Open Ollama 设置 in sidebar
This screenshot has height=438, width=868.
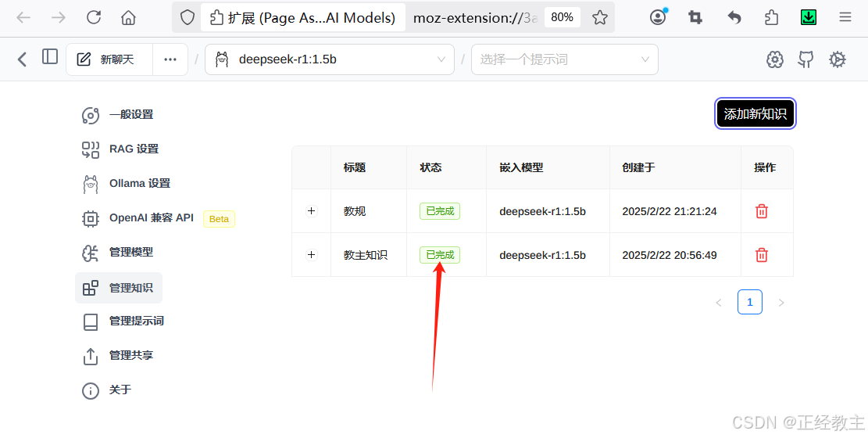[x=127, y=184]
